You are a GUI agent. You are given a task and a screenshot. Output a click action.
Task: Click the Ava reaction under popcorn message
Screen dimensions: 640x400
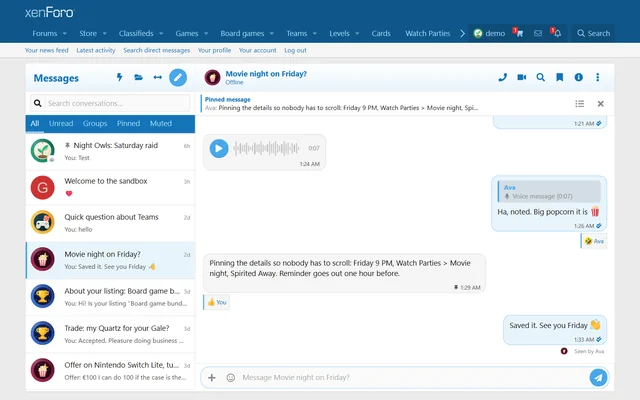[594, 241]
